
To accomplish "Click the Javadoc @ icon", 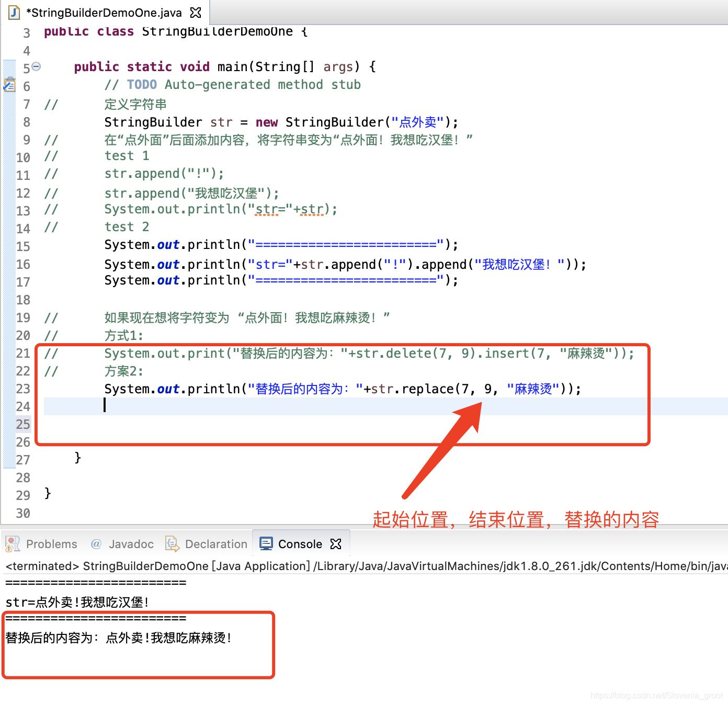I will [x=96, y=544].
